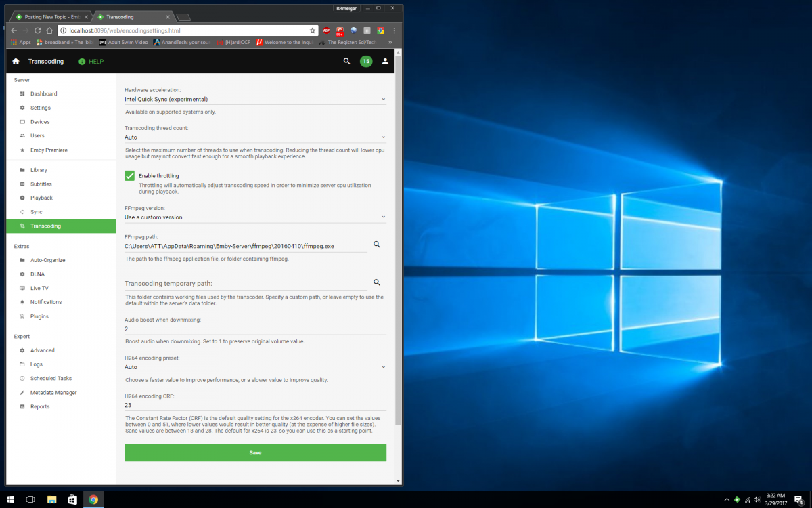Open Scheduled Tasks in Expert section
812x508 pixels.
[x=51, y=379]
